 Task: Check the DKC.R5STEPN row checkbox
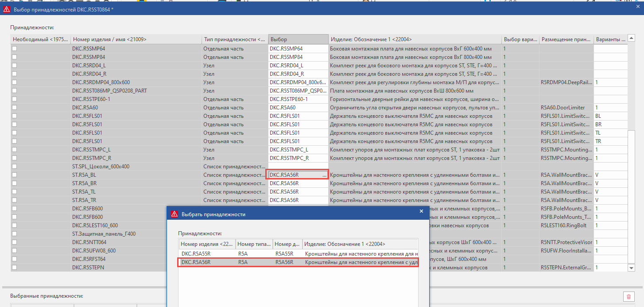coord(15,268)
